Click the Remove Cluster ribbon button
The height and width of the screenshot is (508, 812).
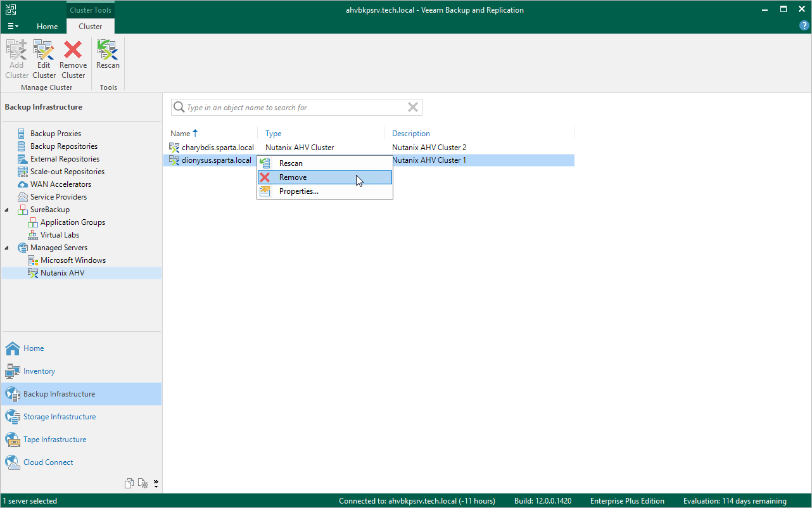(73, 60)
